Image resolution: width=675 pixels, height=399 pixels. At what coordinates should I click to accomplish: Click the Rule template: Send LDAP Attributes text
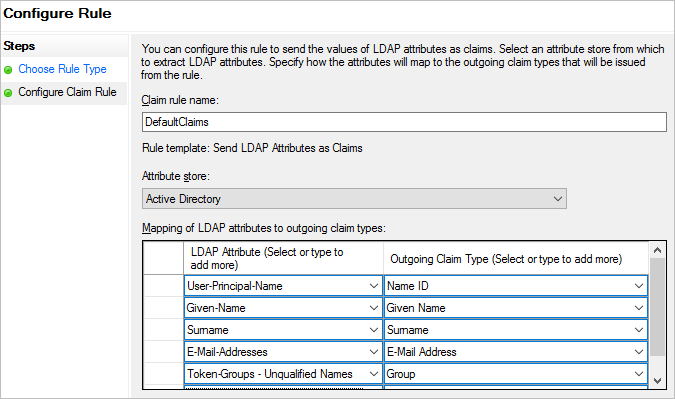pyautogui.click(x=252, y=148)
